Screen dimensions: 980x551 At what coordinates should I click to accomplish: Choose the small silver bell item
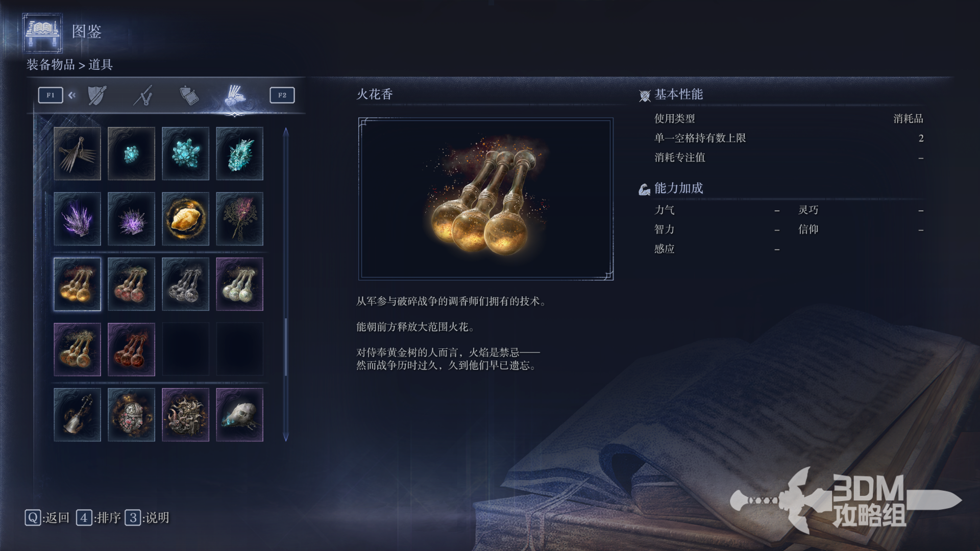(x=77, y=415)
